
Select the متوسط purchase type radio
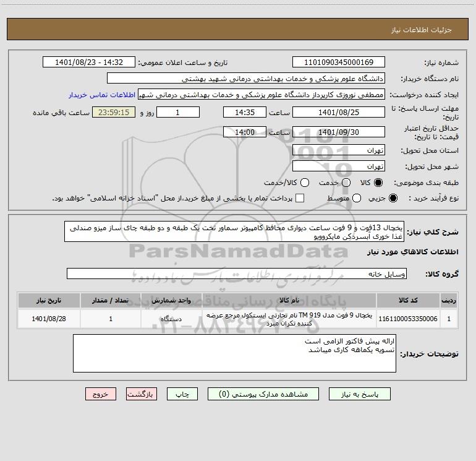tap(357, 198)
